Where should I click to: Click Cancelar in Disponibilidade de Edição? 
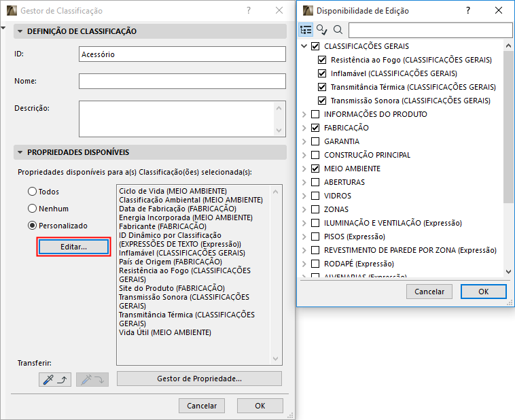tap(429, 292)
